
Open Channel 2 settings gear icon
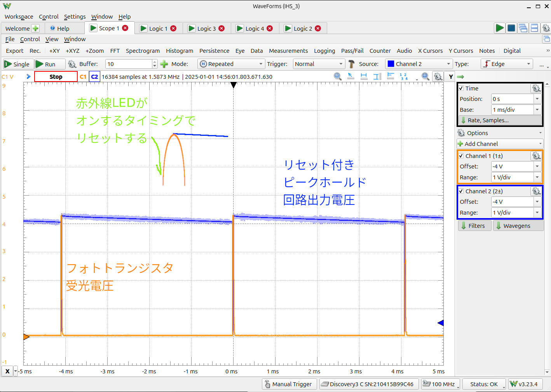536,191
